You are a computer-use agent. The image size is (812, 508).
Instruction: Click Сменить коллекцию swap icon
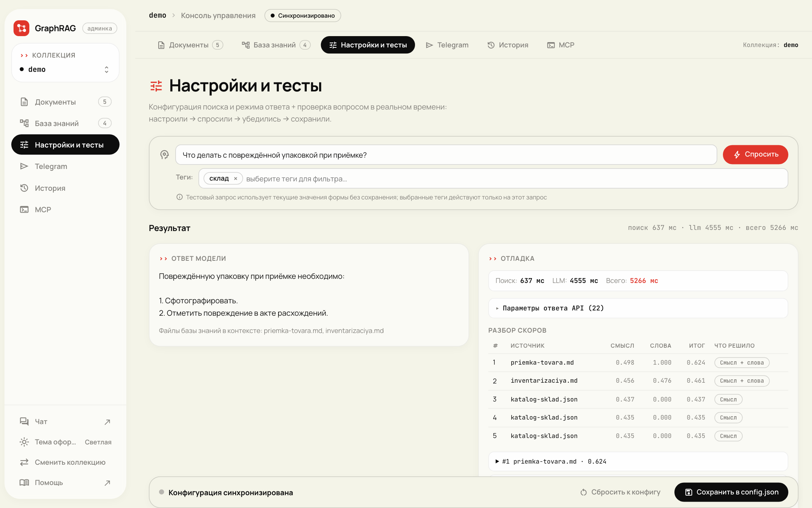pyautogui.click(x=24, y=462)
